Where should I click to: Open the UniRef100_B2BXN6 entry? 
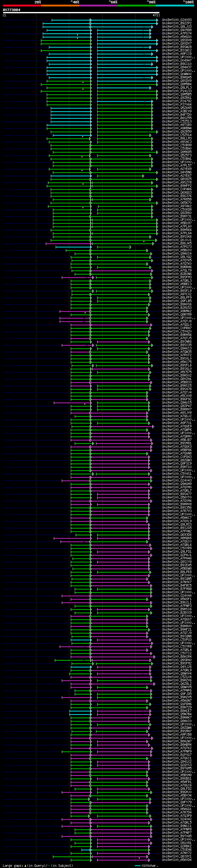pos(177,274)
